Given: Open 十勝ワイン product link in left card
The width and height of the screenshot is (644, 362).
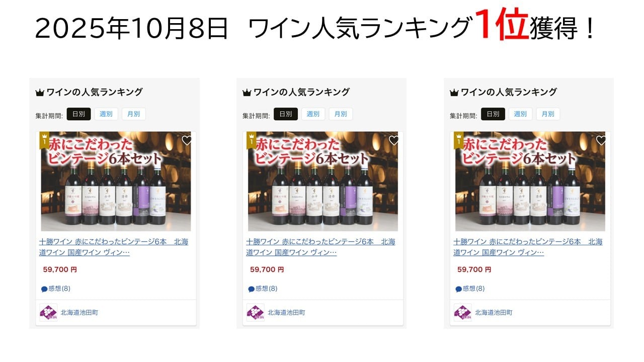Looking at the screenshot, I should pos(114,247).
